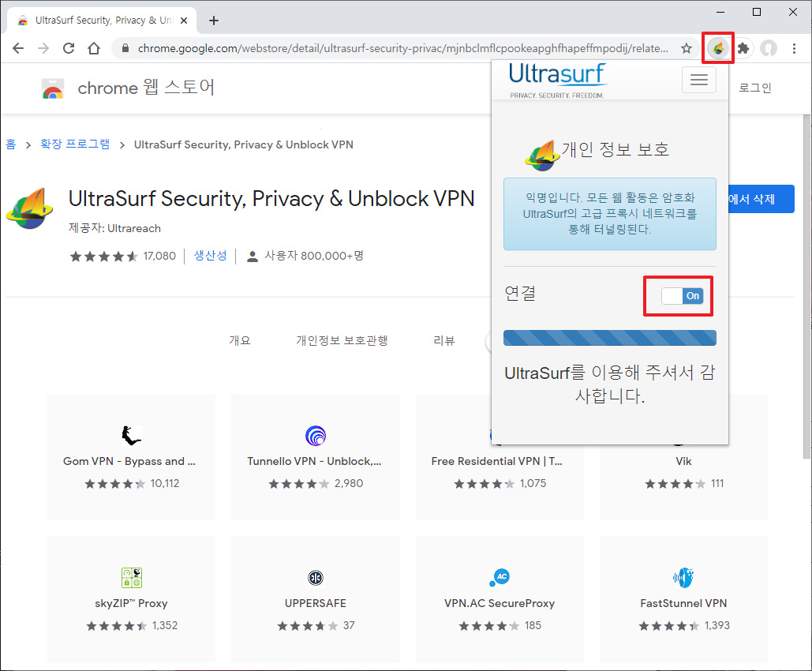The image size is (812, 671).
Task: Click the blue anonymity info box in popup
Action: [x=609, y=214]
